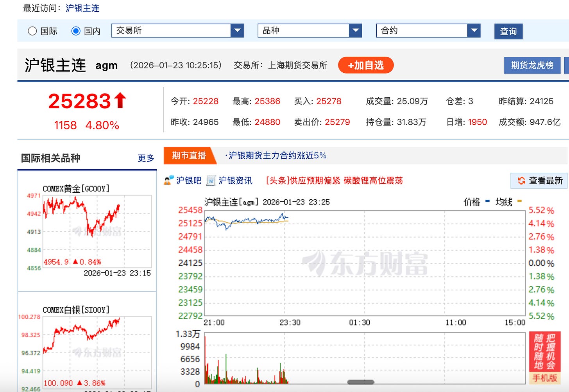
Task: Click the 价格 legend blue marker
Action: point(487,201)
